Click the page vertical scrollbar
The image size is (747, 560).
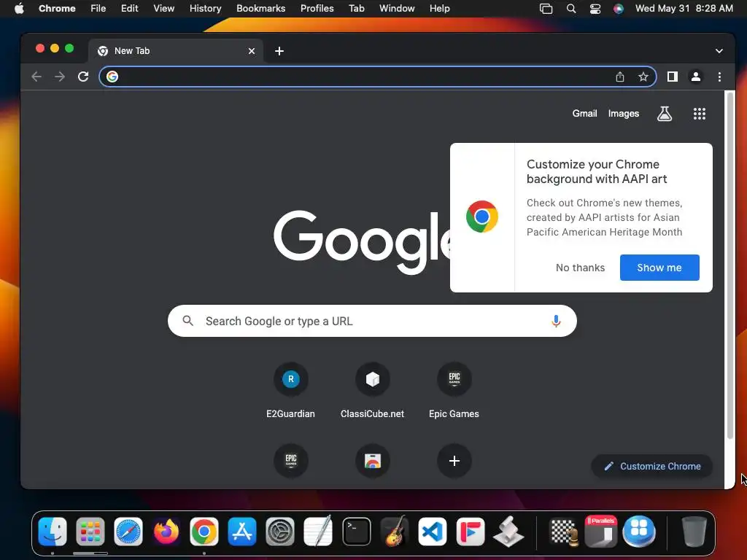click(x=729, y=265)
